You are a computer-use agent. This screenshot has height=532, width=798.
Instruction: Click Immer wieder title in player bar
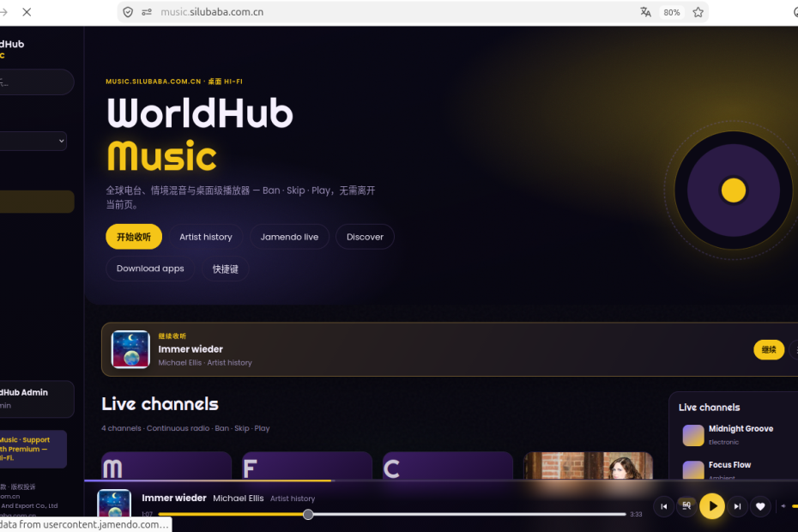(x=174, y=498)
